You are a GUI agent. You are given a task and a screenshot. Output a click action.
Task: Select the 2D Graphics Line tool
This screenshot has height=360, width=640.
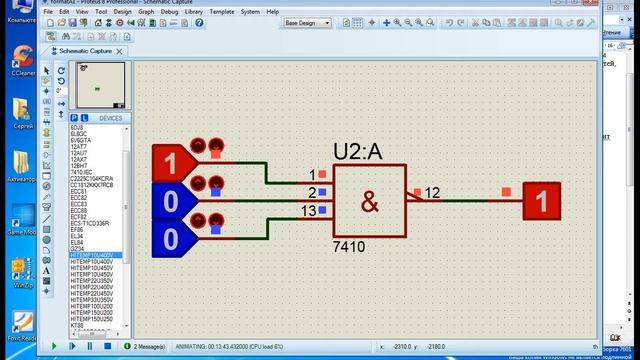coord(47,219)
